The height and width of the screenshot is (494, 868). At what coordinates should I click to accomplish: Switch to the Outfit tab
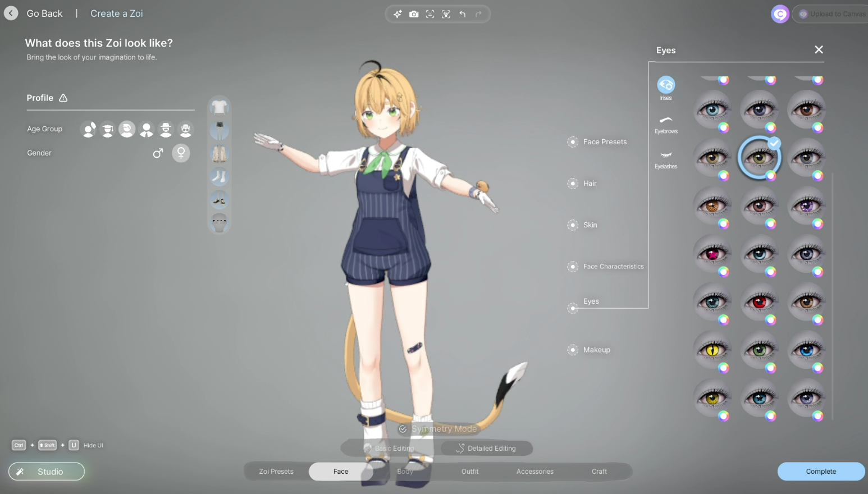point(470,472)
